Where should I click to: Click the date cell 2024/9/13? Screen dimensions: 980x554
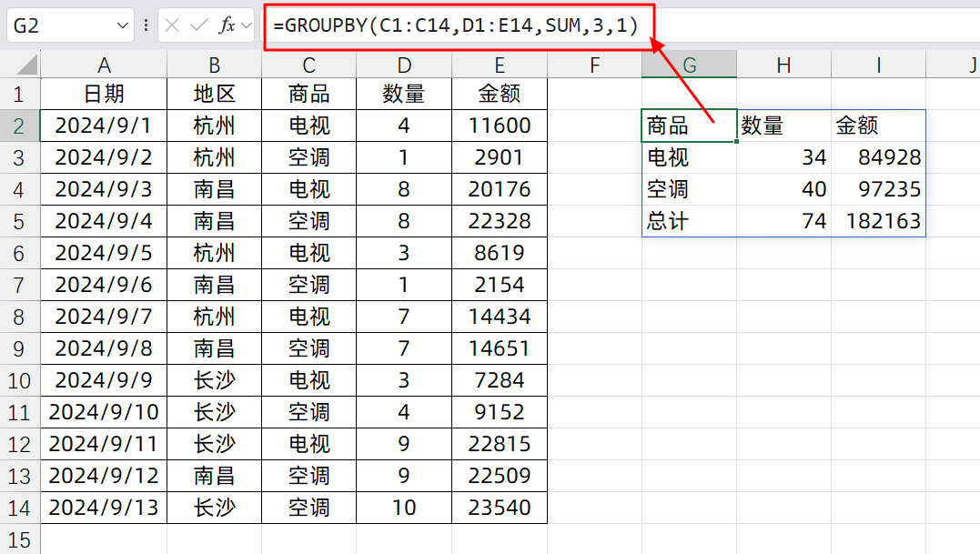(104, 508)
